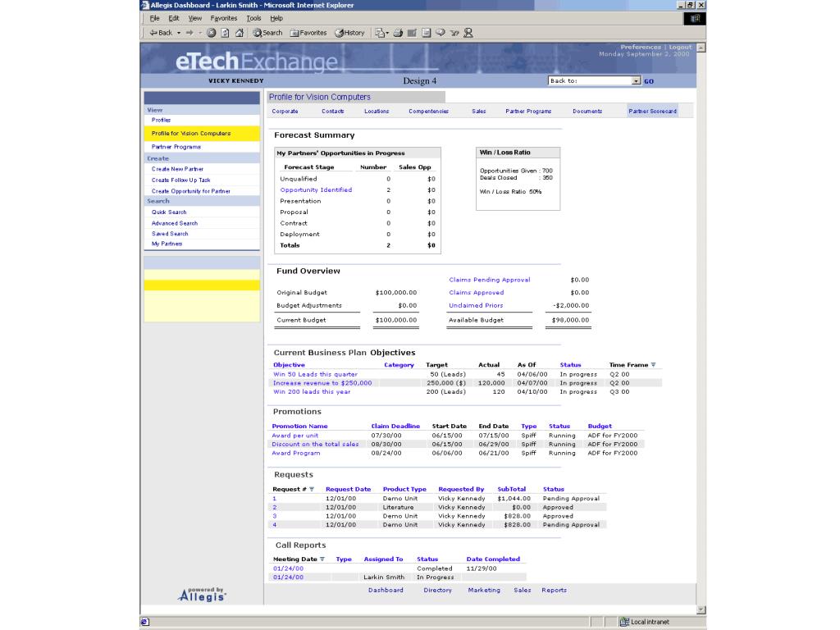Viewport: 840px width, 630px height.
Task: Switch to the Documents tab
Action: click(587, 112)
